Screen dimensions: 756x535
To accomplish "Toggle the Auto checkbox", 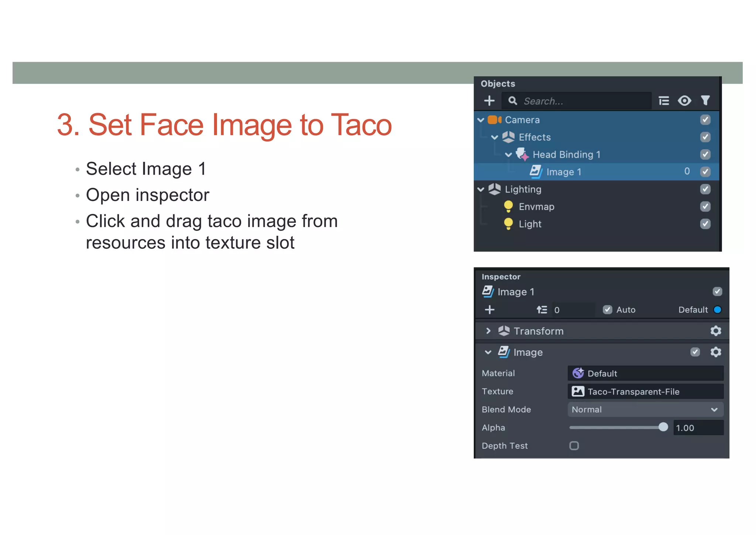I will tap(607, 310).
